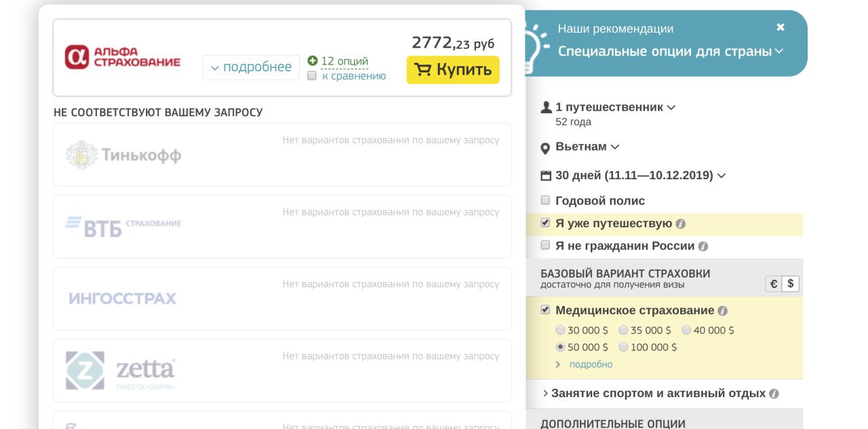The height and width of the screenshot is (429, 868).
Task: Open the 1 путешественник dropdown
Action: [x=615, y=107]
